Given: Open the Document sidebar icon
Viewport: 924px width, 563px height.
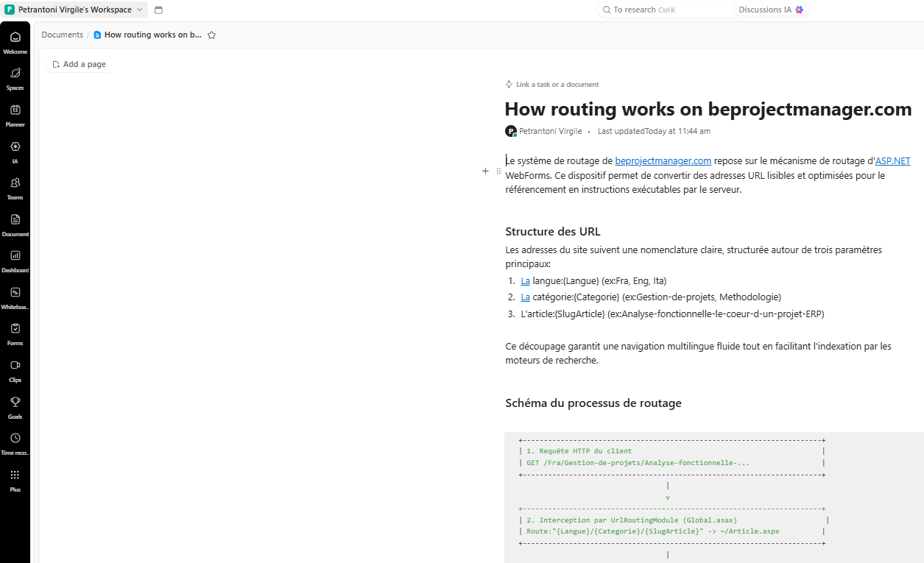Looking at the screenshot, I should coord(15,219).
